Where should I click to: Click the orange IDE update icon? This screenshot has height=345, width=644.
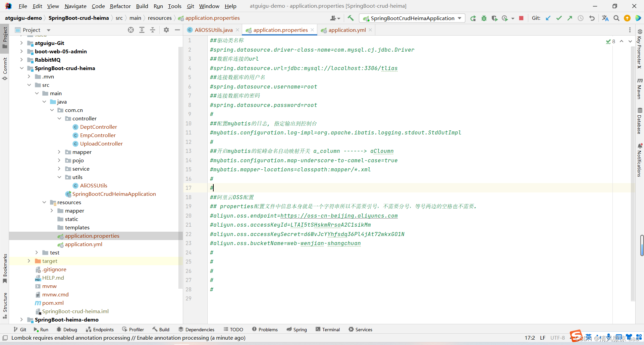coord(627,18)
